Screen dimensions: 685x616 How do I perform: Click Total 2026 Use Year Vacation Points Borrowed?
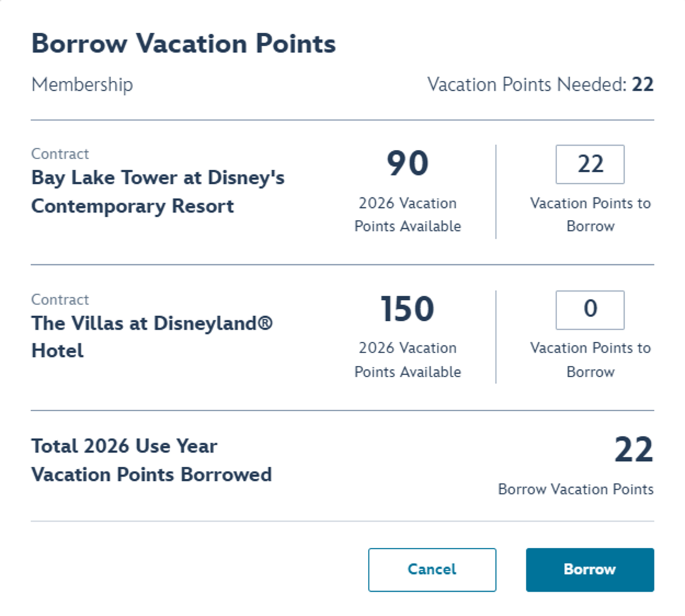152,460
